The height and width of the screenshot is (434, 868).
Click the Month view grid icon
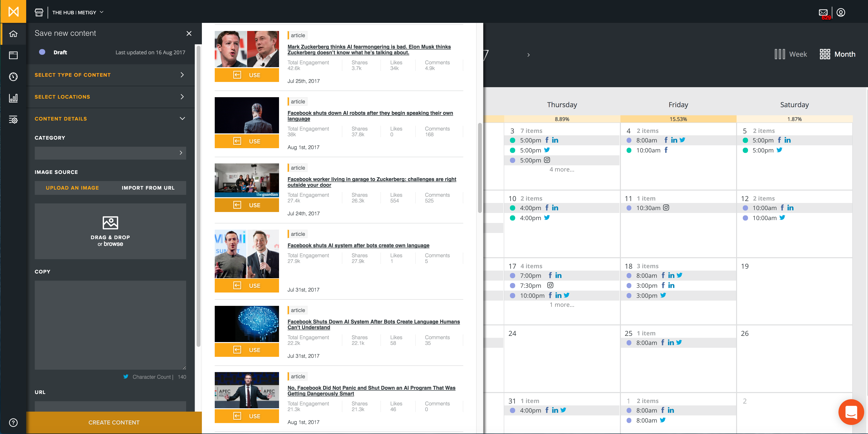tap(825, 54)
